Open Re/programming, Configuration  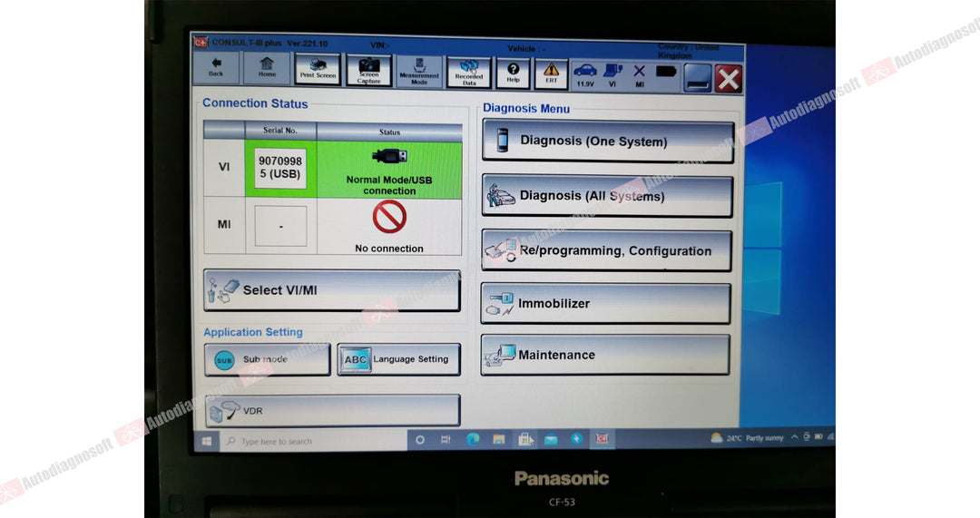[606, 250]
